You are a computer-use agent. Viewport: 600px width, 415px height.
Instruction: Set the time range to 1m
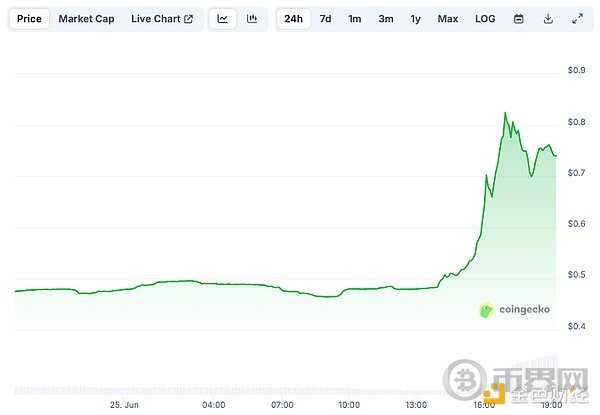tap(355, 19)
